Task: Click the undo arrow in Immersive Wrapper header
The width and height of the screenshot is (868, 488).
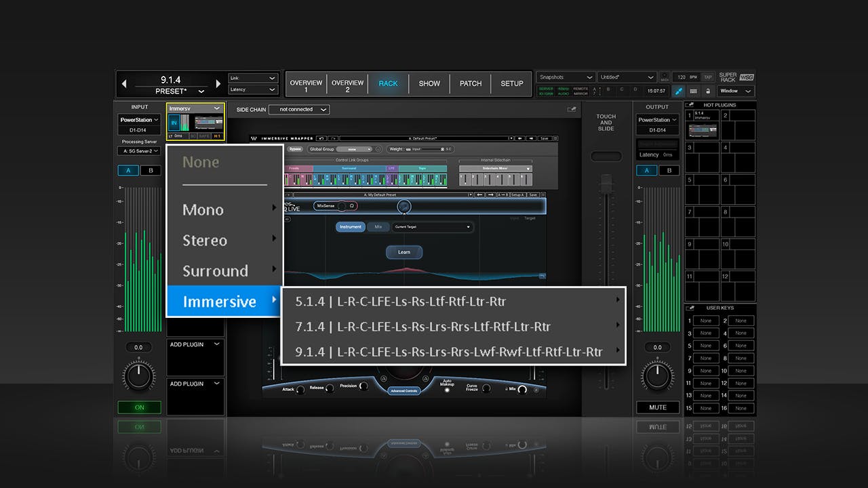Action: [321, 138]
